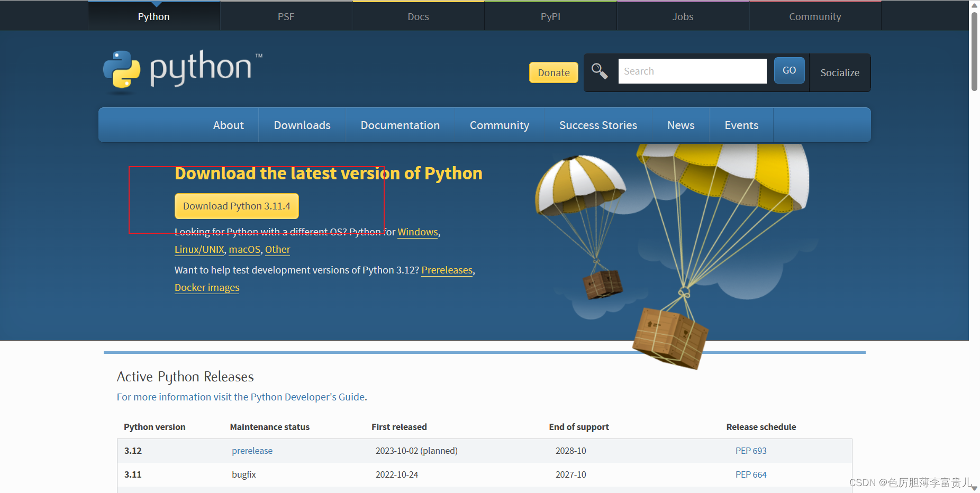The width and height of the screenshot is (980, 493).
Task: Click the 'End of support' column header
Action: click(579, 427)
